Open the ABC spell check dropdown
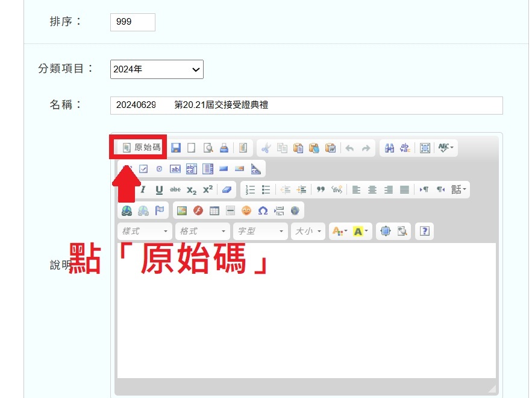532x398 pixels. pyautogui.click(x=445, y=148)
